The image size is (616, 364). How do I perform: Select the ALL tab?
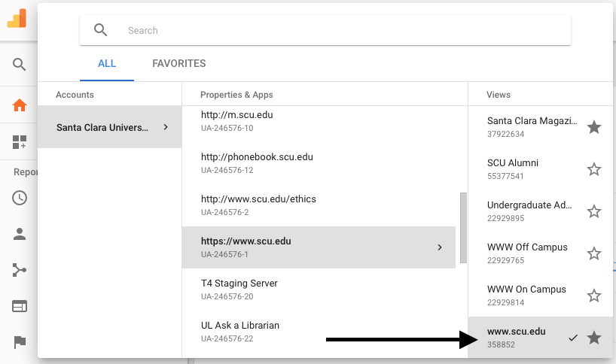107,64
